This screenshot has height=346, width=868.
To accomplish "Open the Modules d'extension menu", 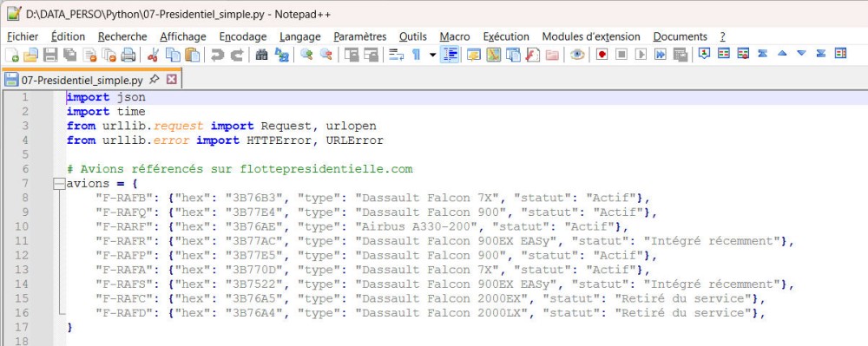I will pos(591,36).
